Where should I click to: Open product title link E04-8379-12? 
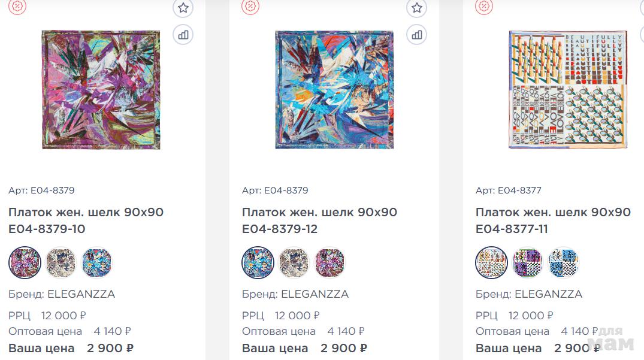[x=319, y=220]
